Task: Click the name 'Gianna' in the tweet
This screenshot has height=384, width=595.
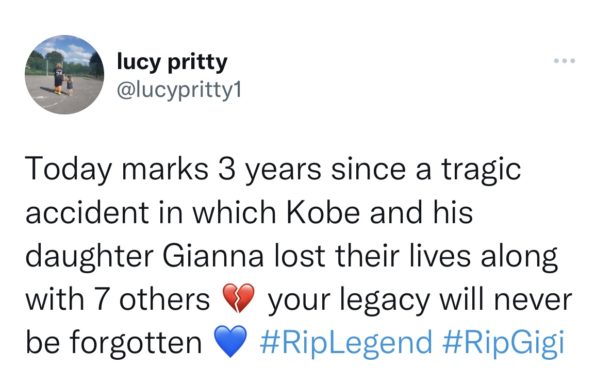Action: [x=213, y=256]
